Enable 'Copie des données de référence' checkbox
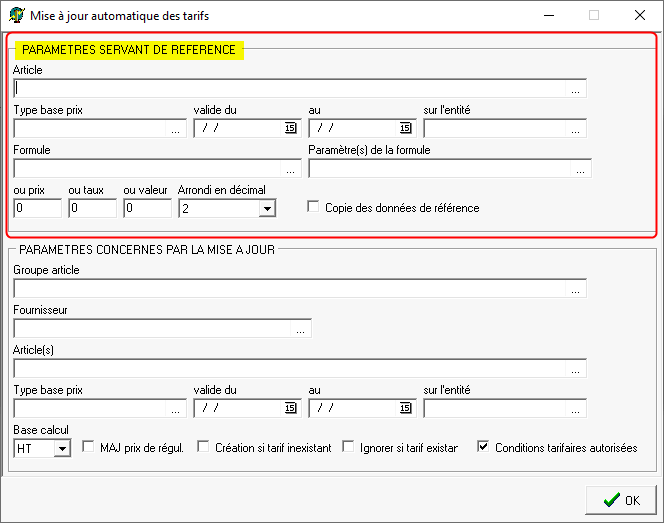The image size is (664, 523). point(314,208)
